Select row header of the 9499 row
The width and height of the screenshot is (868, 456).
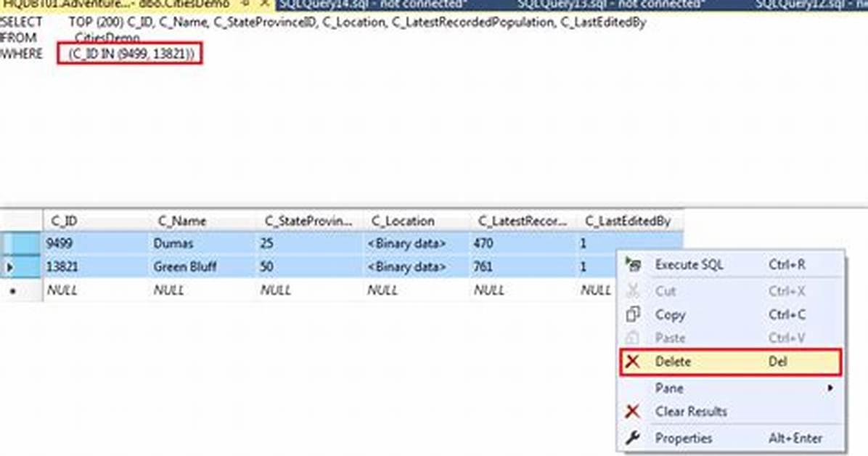(21, 243)
